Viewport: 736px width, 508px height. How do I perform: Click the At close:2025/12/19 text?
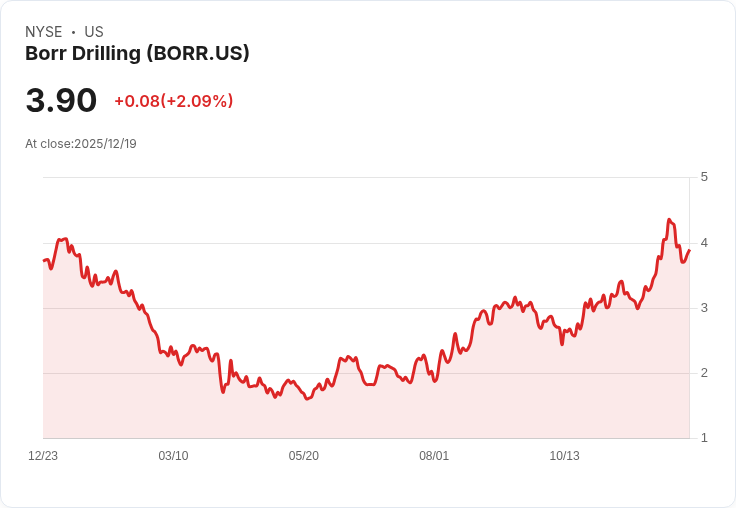click(x=81, y=144)
